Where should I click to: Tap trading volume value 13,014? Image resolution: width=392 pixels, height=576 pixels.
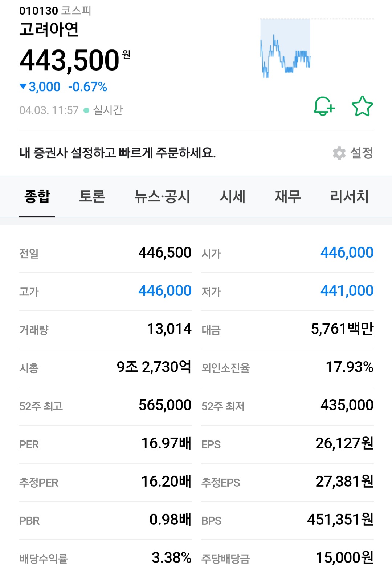click(x=169, y=329)
